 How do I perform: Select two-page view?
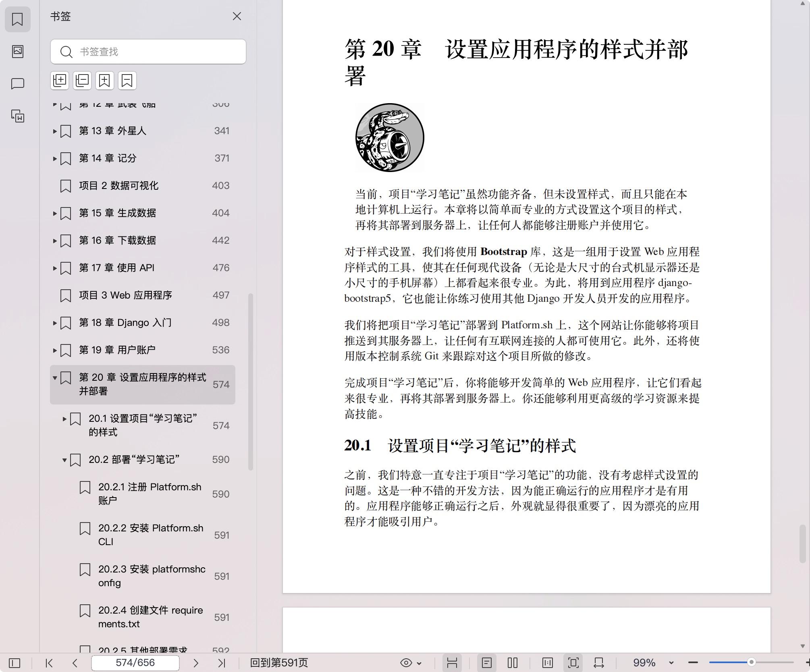(x=513, y=663)
